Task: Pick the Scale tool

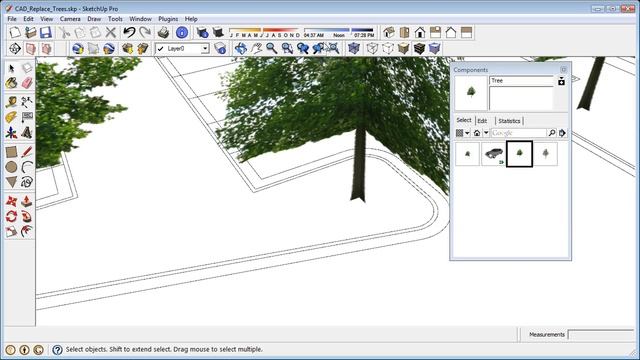Action: pyautogui.click(x=11, y=231)
